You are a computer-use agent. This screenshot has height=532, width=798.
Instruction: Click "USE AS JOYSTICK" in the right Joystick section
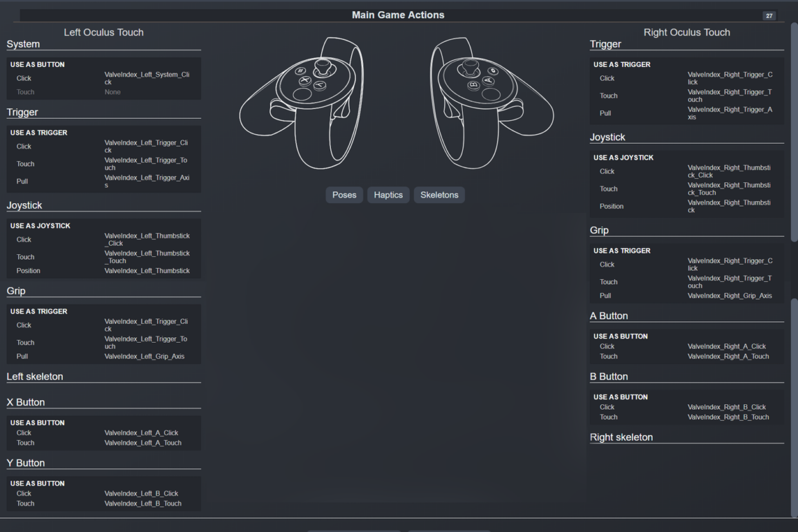623,158
